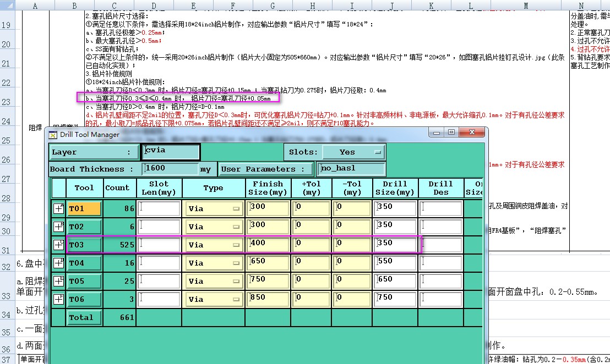Select the T05 tool button
Screen dimensions: 610x364
(84, 281)
